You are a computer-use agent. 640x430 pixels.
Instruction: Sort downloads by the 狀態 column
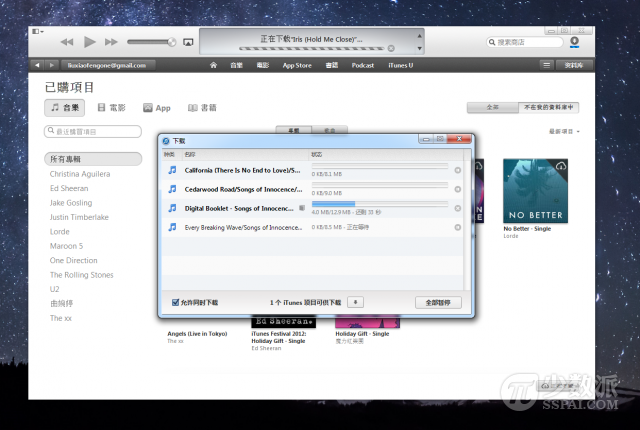coord(386,155)
